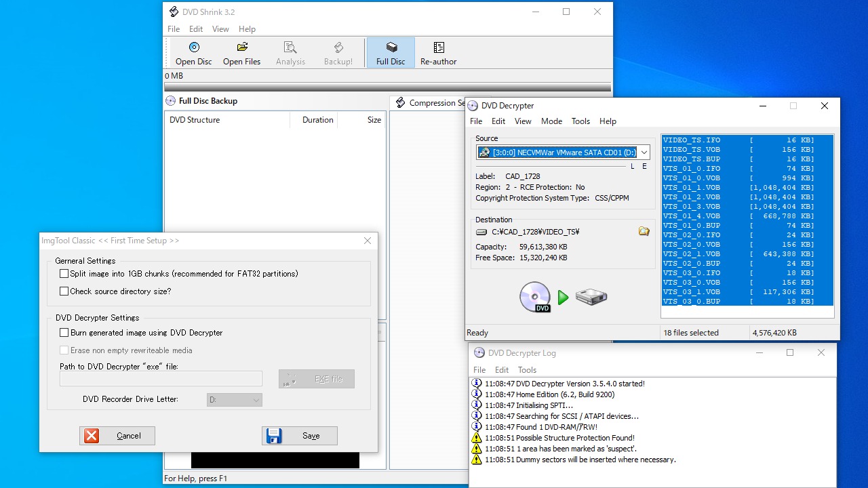This screenshot has height=488, width=868.
Task: Toggle Check source directory size option
Action: click(64, 291)
